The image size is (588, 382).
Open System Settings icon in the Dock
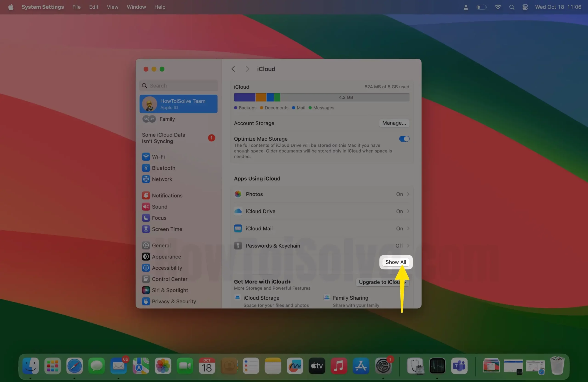[x=383, y=366]
